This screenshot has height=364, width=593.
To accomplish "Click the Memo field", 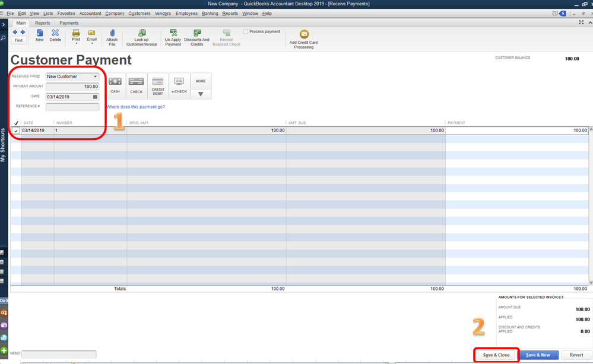I will (59, 354).
